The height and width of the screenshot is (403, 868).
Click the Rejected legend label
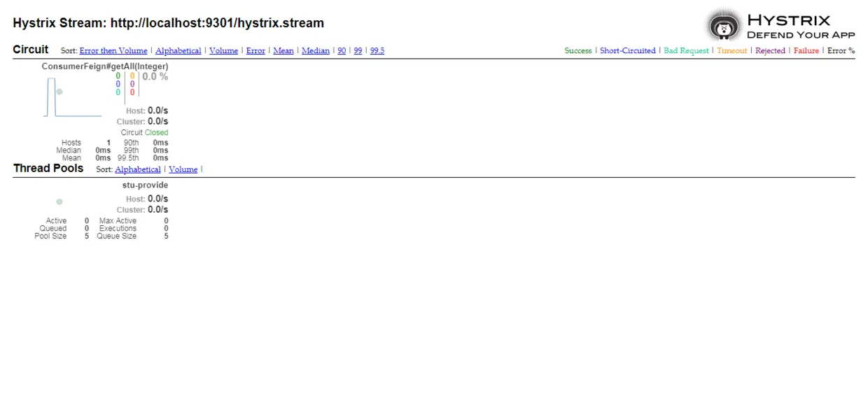[x=770, y=51]
